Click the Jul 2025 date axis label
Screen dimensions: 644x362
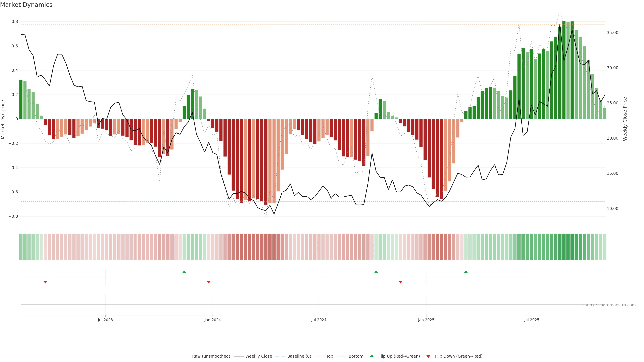pos(531,320)
